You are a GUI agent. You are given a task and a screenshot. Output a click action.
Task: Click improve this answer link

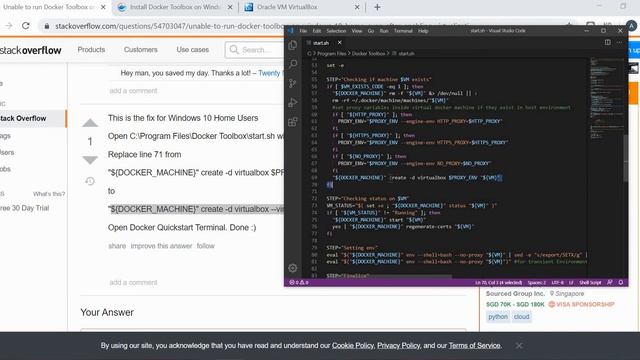coord(161,246)
